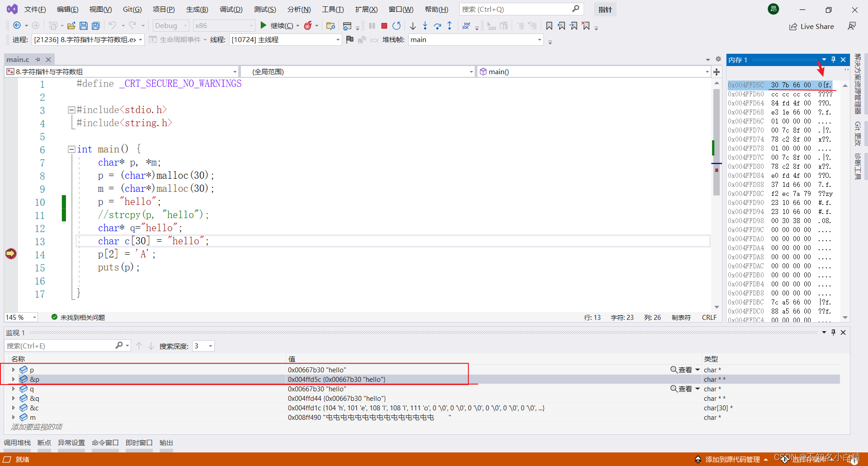This screenshot has width=868, height=466.
Task: Open the search depth dropdown
Action: click(203, 346)
